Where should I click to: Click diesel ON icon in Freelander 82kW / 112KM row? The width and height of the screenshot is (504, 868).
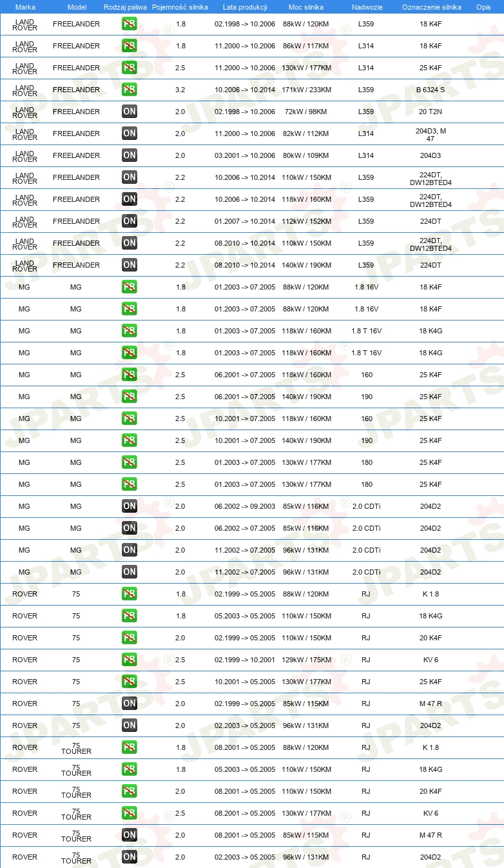130,133
